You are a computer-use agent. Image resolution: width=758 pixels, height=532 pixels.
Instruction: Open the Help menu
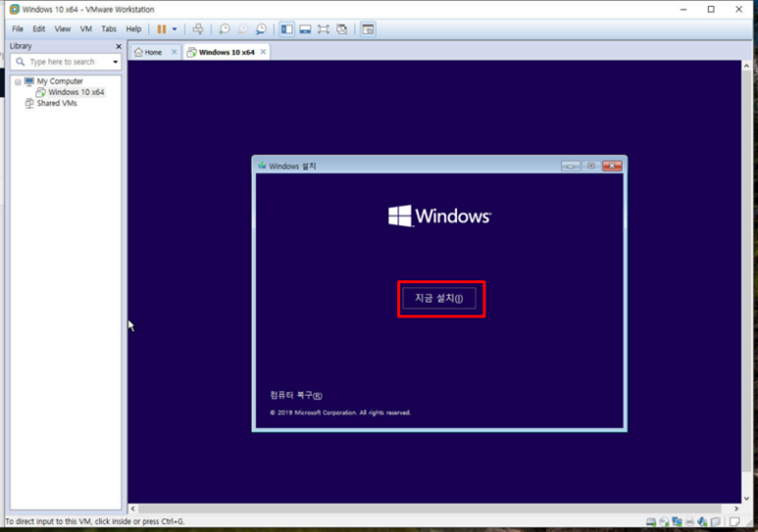pyautogui.click(x=133, y=29)
